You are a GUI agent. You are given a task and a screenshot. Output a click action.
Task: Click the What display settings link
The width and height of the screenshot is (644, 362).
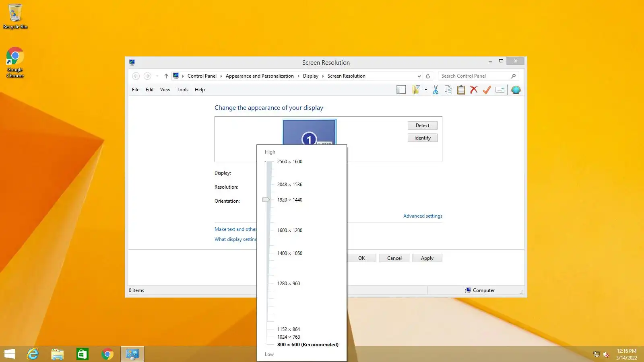(x=235, y=239)
